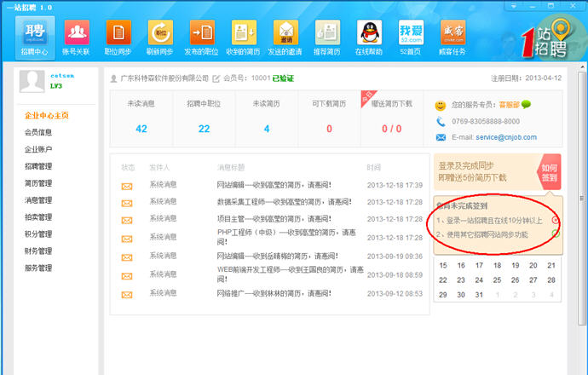Click envelope icon for 网络推广 message

tap(127, 295)
